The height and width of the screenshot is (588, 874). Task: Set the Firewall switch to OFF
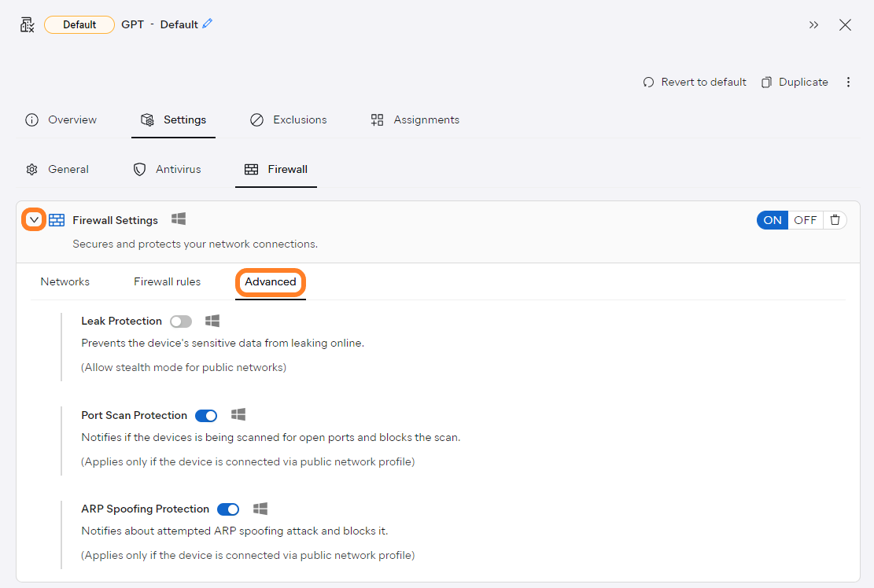pyautogui.click(x=805, y=219)
